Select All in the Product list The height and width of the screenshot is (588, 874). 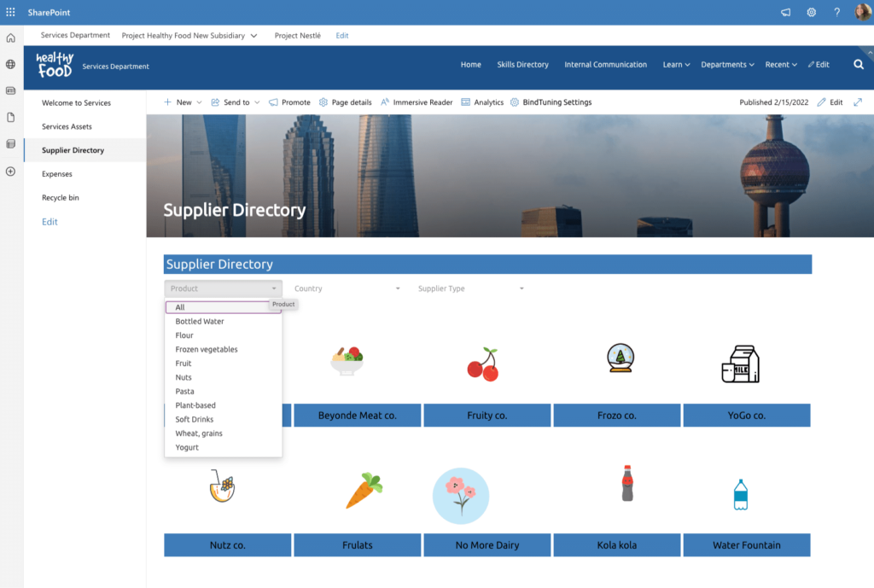pyautogui.click(x=223, y=307)
